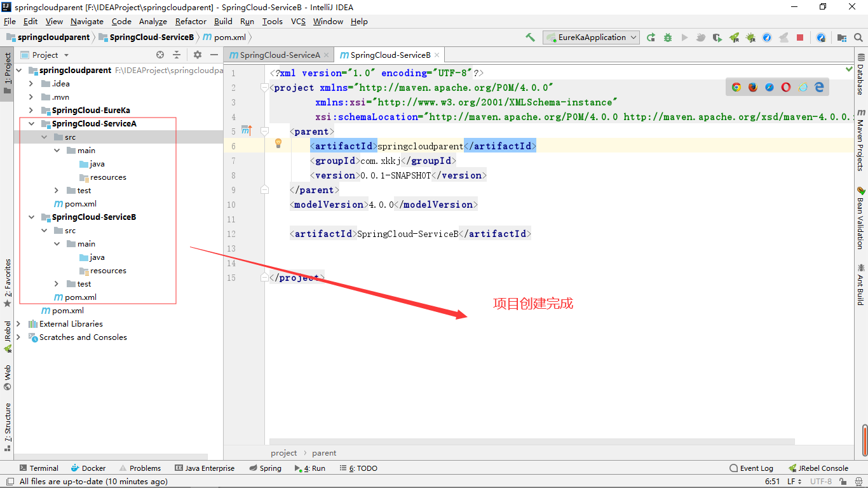Open pom.xml in Internet Explorer icon
868x488 pixels.
click(x=803, y=87)
